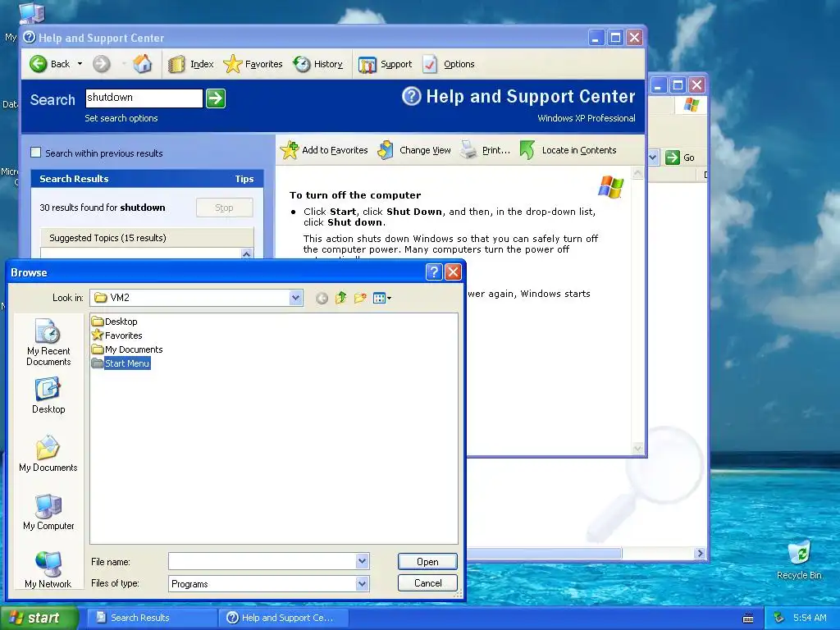Expand the Back button history dropdown arrow
The height and width of the screenshot is (630, 840).
tap(80, 64)
